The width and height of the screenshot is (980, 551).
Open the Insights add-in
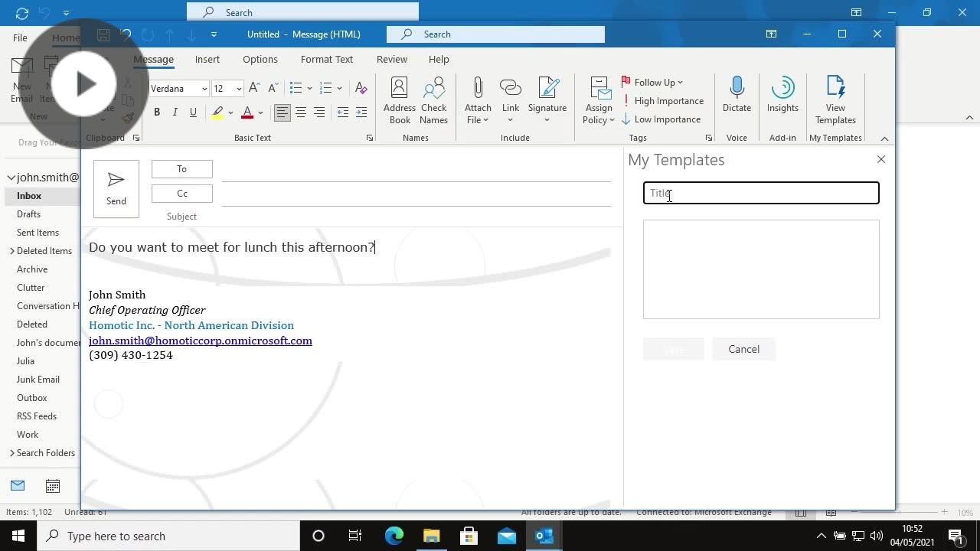782,95
